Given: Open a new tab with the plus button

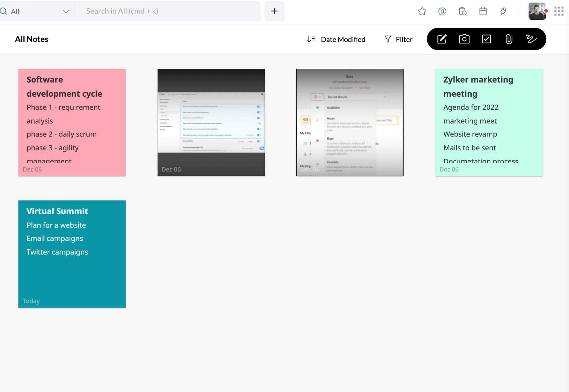Looking at the screenshot, I should 274,11.
